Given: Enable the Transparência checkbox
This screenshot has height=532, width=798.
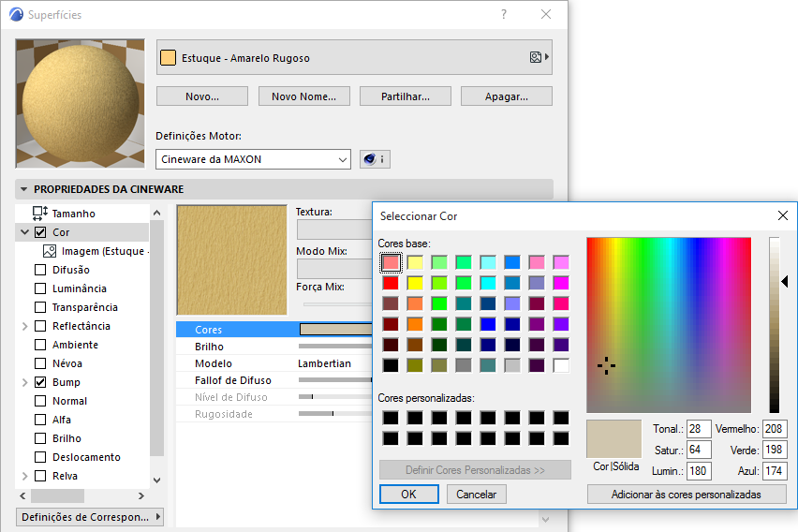Looking at the screenshot, I should (40, 307).
